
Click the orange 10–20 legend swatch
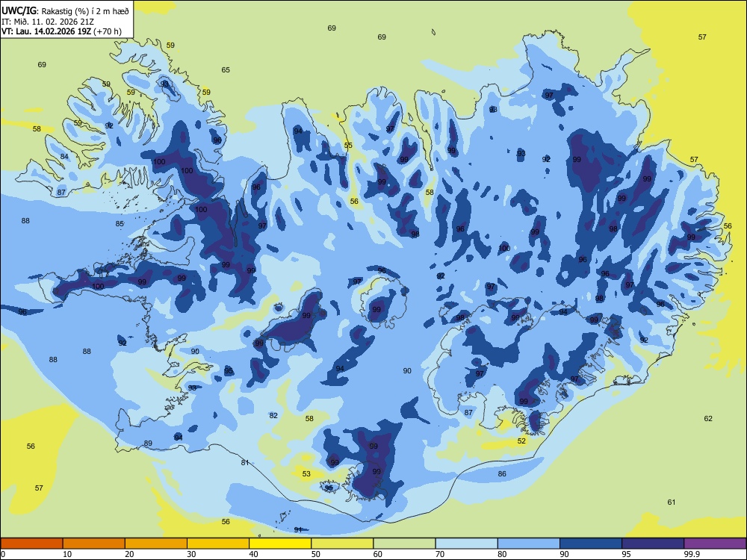coord(94,544)
